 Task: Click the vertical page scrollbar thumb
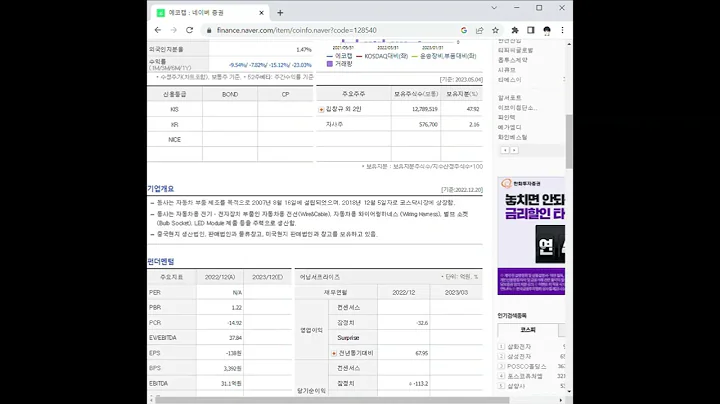pyautogui.click(x=569, y=141)
